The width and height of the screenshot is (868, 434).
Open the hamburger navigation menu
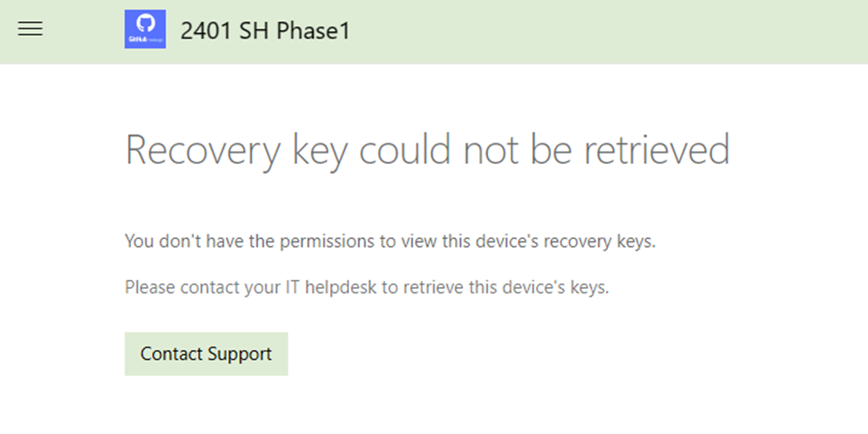click(30, 29)
